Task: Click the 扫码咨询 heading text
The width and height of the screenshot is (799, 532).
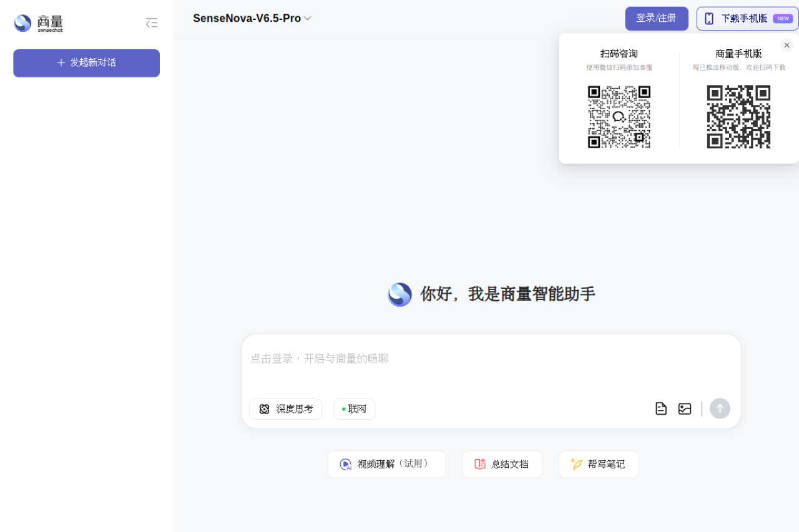Action: tap(619, 54)
